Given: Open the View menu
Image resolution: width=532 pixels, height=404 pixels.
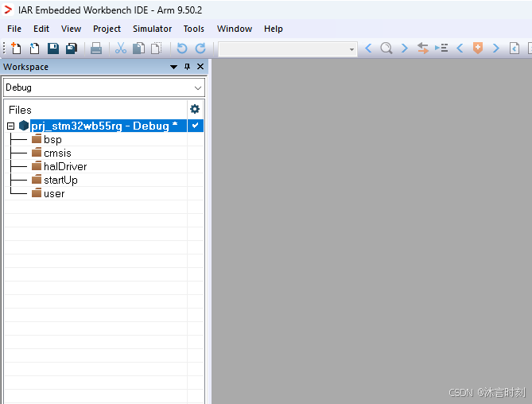Looking at the screenshot, I should tap(72, 29).
